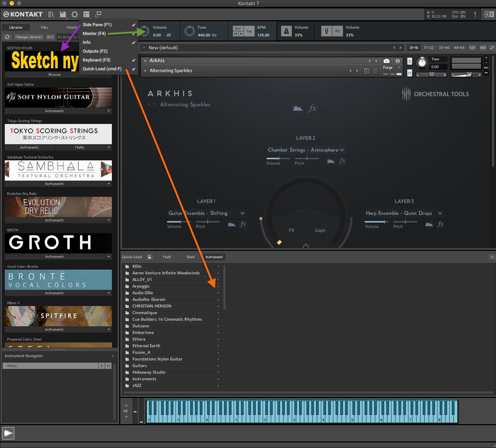The width and height of the screenshot is (496, 448).
Task: Select the Instrument tab in Quick-Load
Action: [214, 257]
